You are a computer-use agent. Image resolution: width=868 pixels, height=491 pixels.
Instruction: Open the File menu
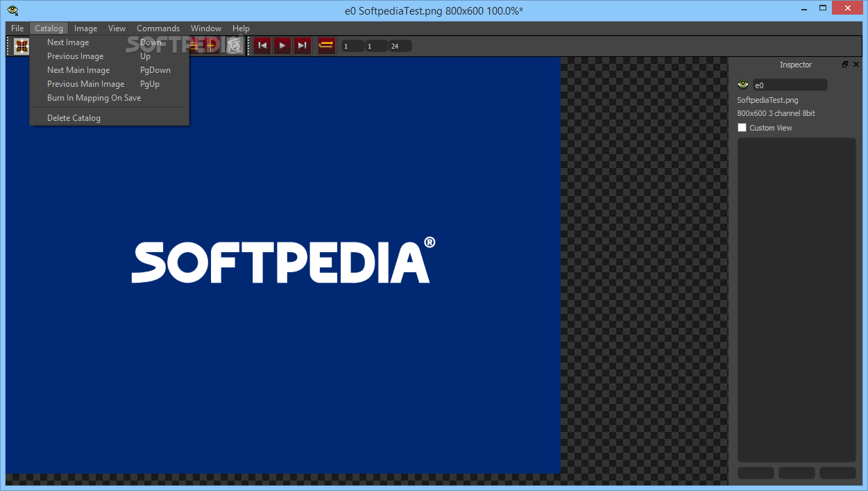[x=17, y=28]
